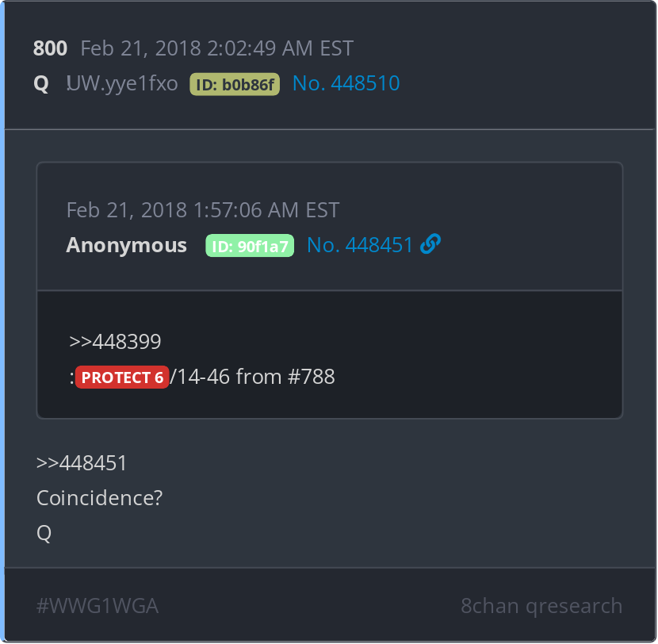This screenshot has width=658, height=644.
Task: Click the Q signature below Coincidence?
Action: coord(44,533)
